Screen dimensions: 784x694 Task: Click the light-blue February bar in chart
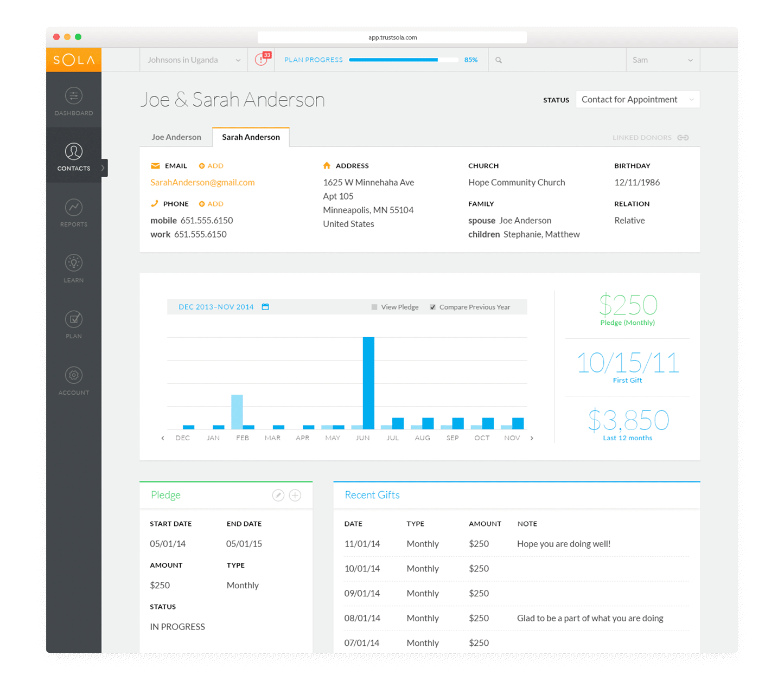tap(237, 412)
